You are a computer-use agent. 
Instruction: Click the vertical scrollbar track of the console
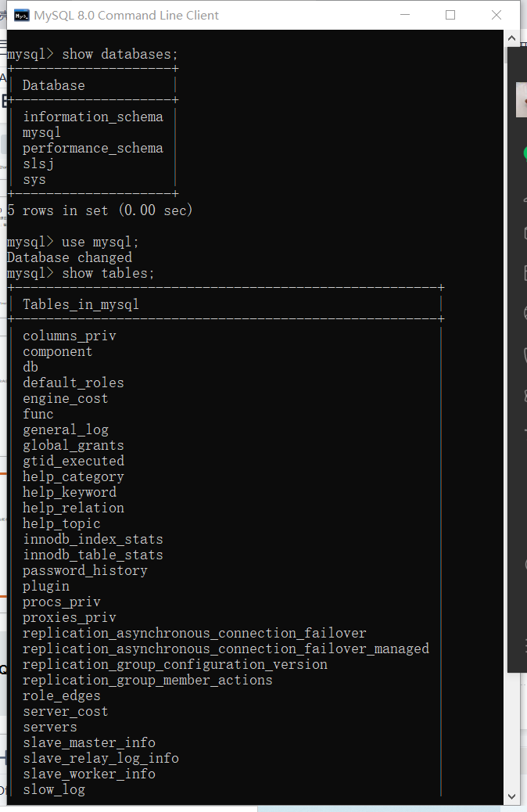point(511,415)
